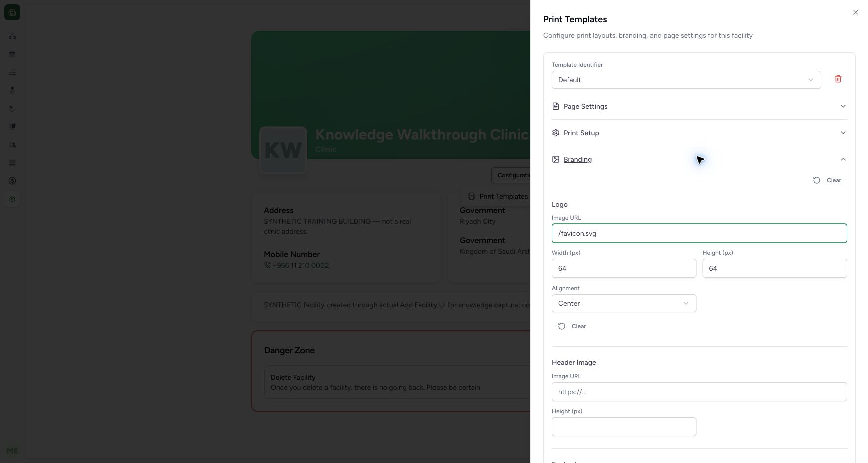Expand the Print Setup section
The width and height of the screenshot is (868, 463).
(699, 133)
